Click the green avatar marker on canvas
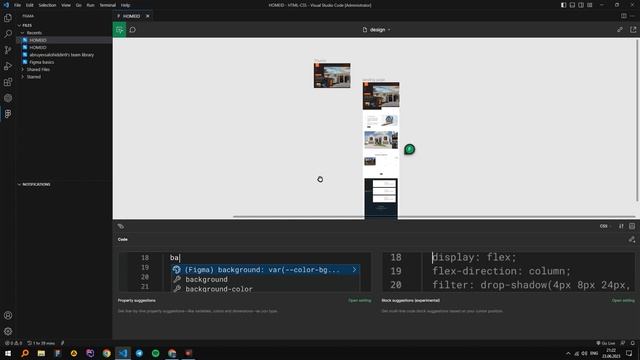The image size is (640, 360). pos(409,149)
